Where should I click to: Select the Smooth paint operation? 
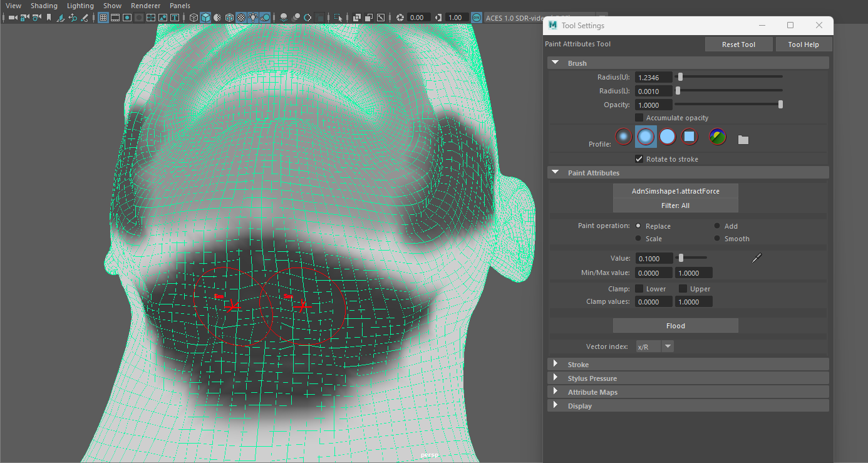[718, 239]
